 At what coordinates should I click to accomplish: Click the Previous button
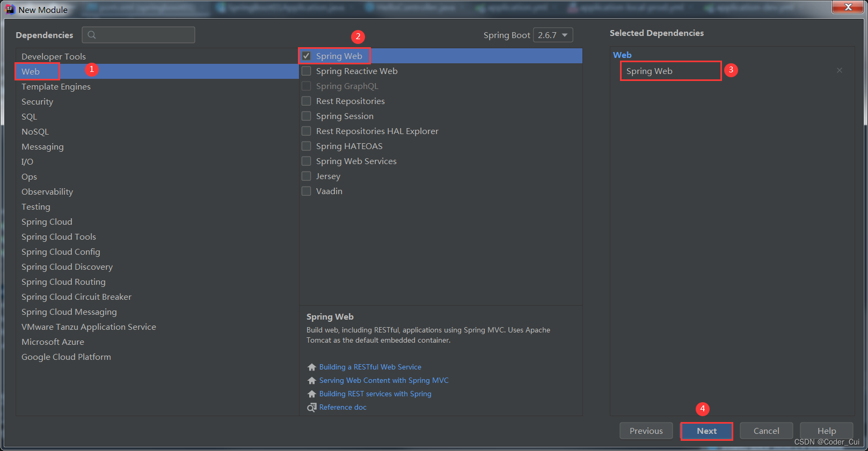point(646,431)
